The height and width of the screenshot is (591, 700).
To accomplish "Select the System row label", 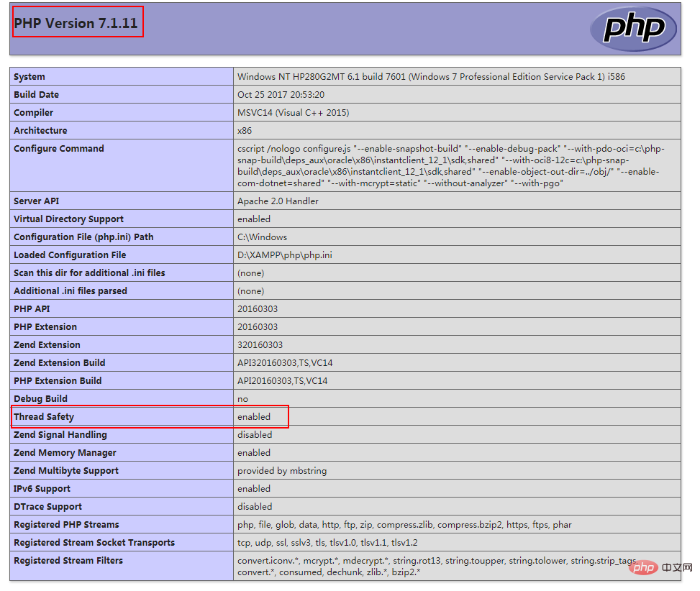I will pyautogui.click(x=29, y=77).
